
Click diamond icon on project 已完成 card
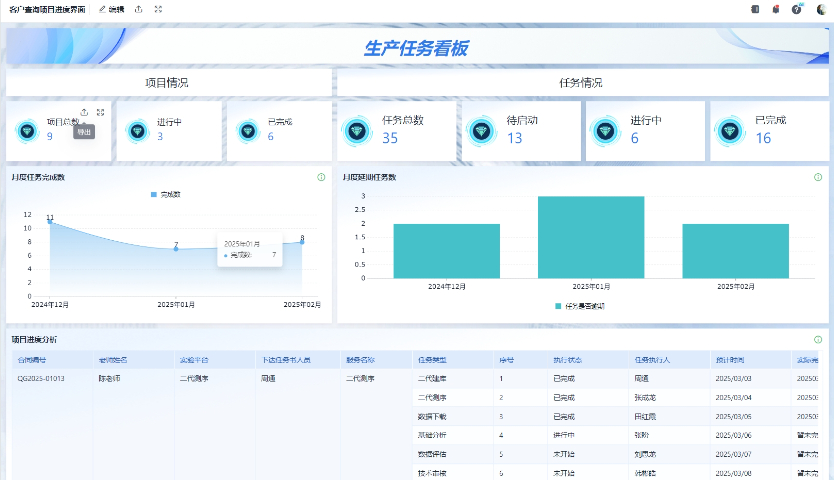click(x=248, y=131)
